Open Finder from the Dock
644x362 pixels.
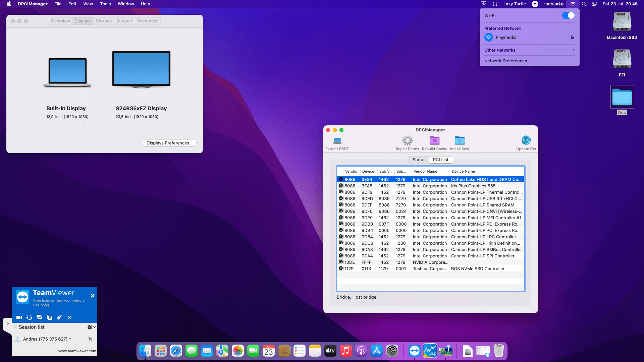click(x=145, y=351)
